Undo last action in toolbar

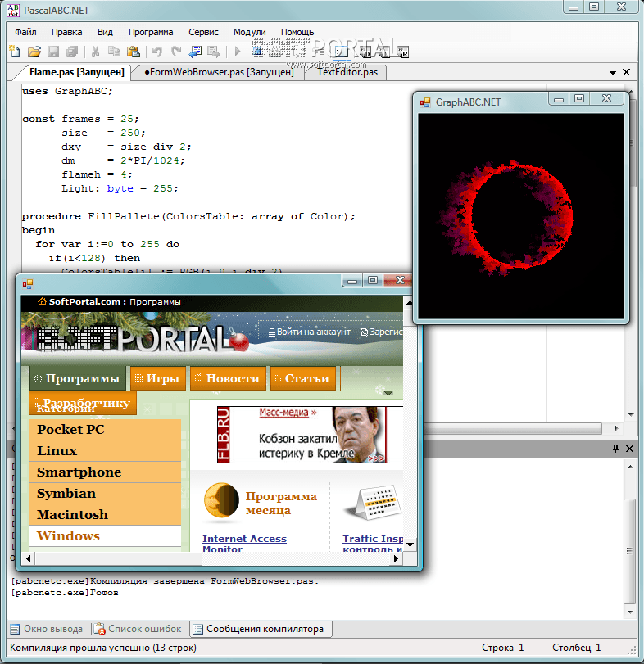157,52
